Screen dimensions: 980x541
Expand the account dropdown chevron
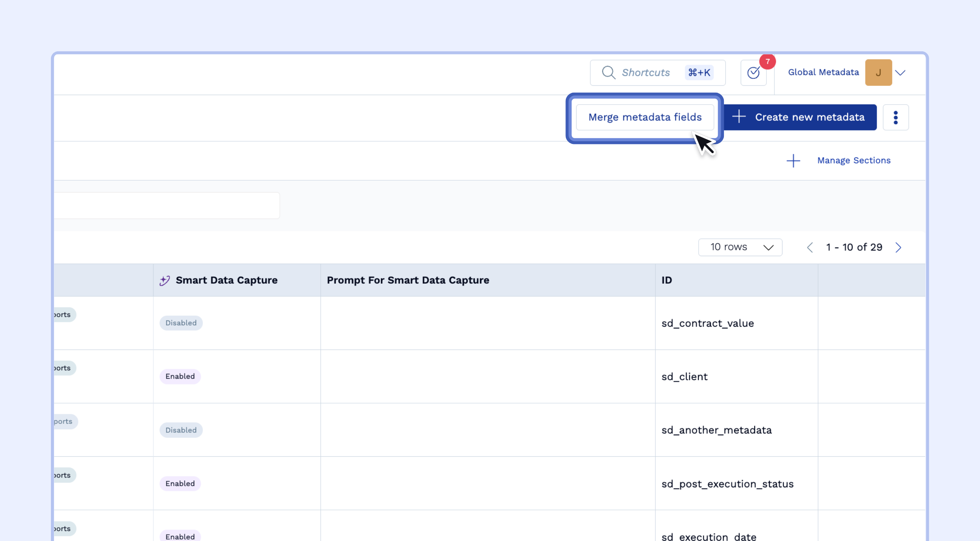(x=900, y=73)
